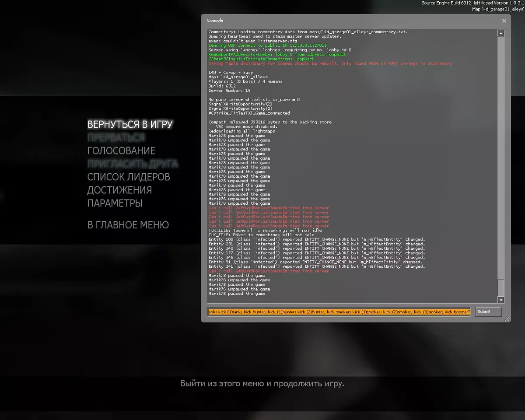The height and width of the screenshot is (420, 525).
Task: Open ГОЛОСОВАНИЕ menu entry
Action: pyautogui.click(x=121, y=150)
